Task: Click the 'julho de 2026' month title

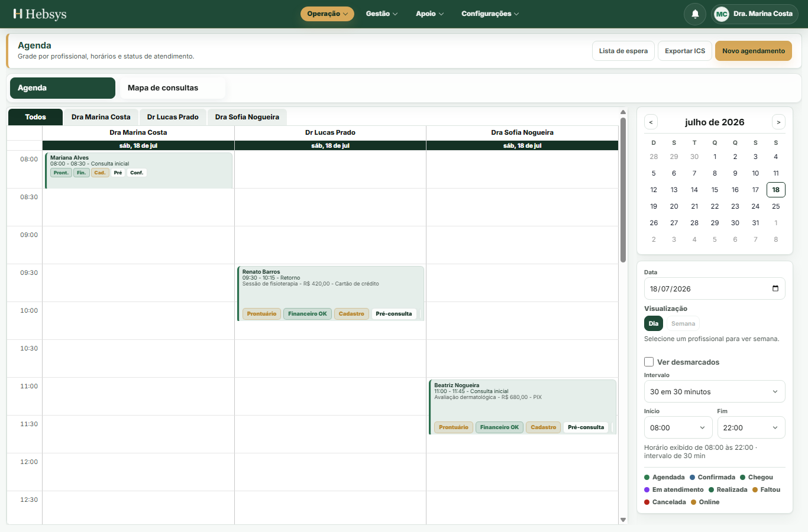Action: [715, 122]
